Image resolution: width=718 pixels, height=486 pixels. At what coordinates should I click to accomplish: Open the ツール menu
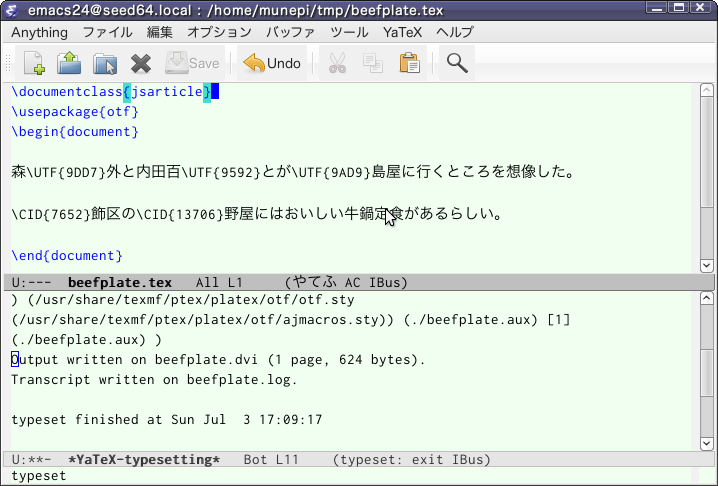(x=349, y=32)
